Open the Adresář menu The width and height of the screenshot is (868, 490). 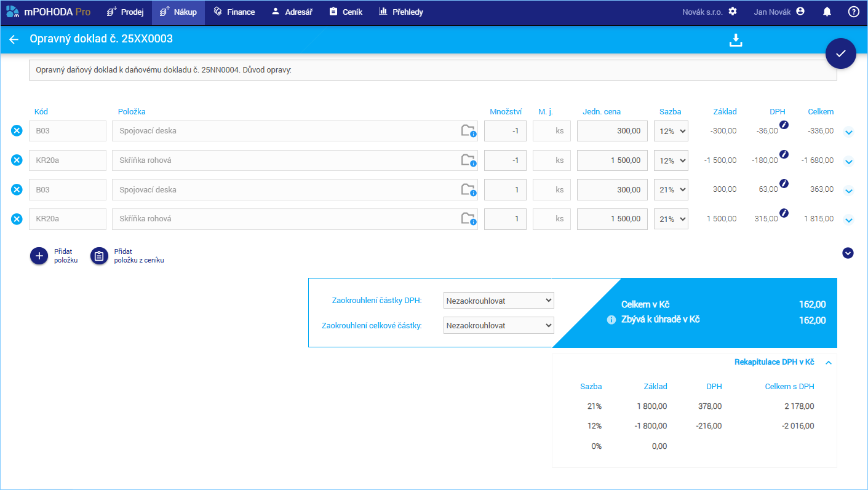click(292, 12)
